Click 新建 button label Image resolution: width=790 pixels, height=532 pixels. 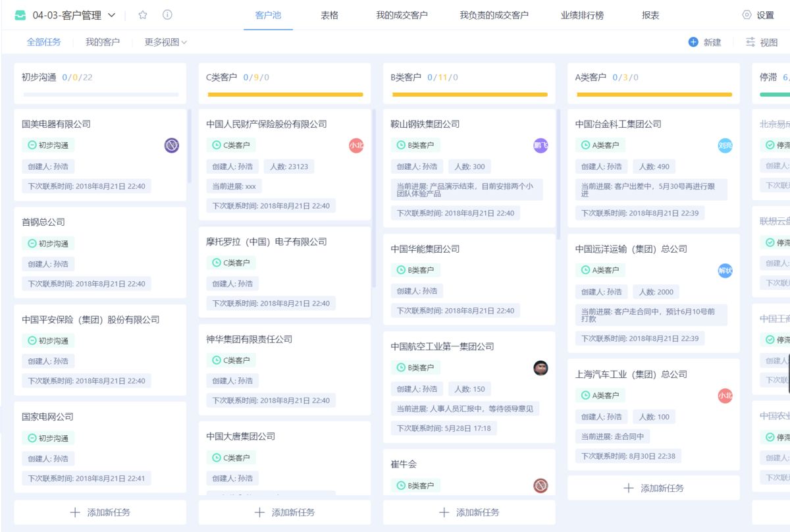pyautogui.click(x=712, y=42)
